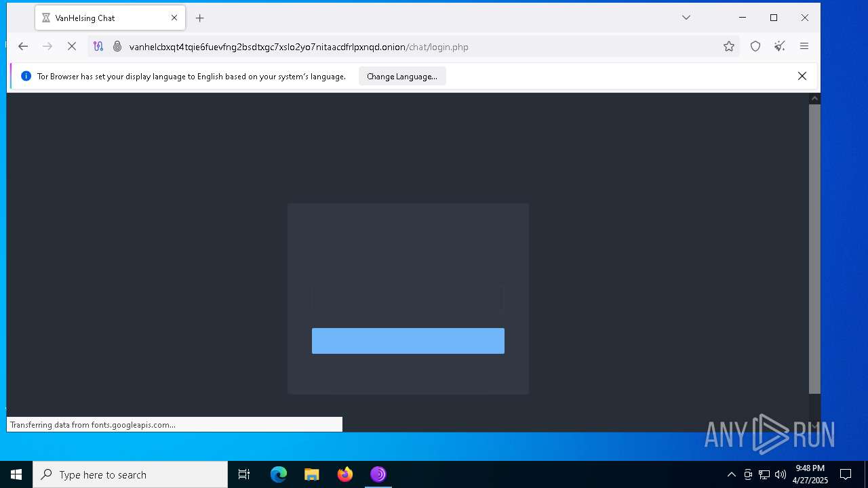Open the Tor circuit display icon
The height and width of the screenshot is (488, 868).
click(x=98, y=46)
